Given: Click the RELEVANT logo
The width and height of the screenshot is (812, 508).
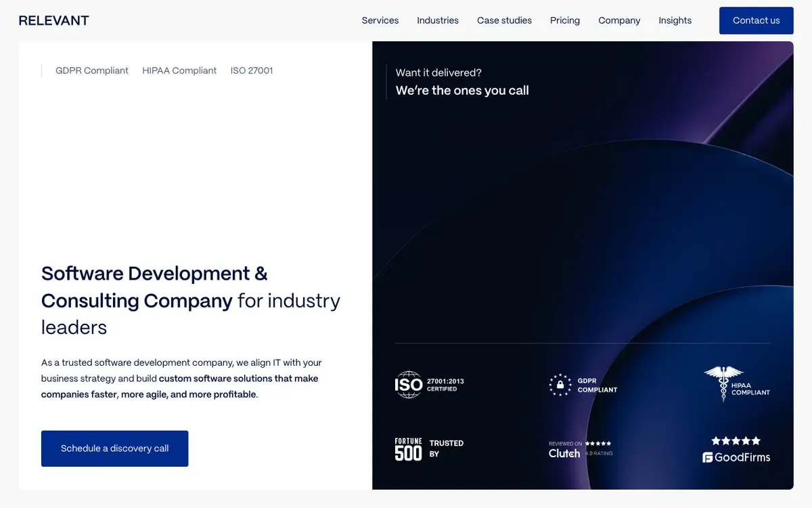Looking at the screenshot, I should tap(54, 20).
